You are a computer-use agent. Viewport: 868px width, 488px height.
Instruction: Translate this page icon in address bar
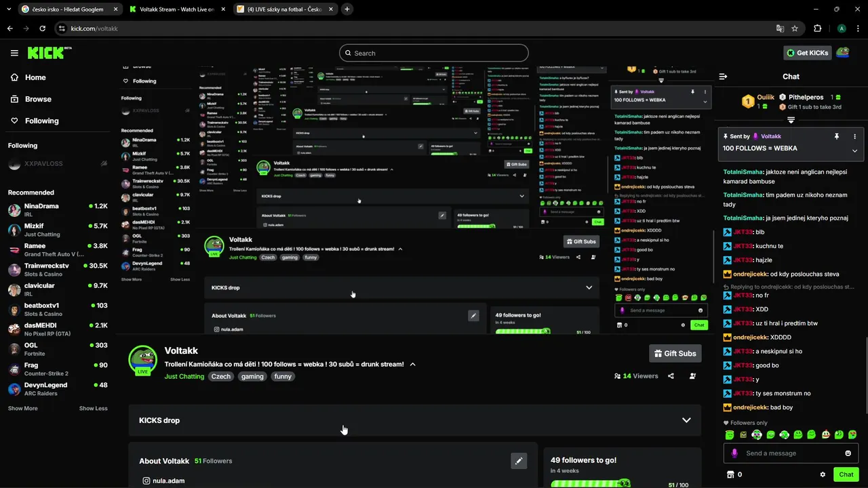(x=780, y=28)
